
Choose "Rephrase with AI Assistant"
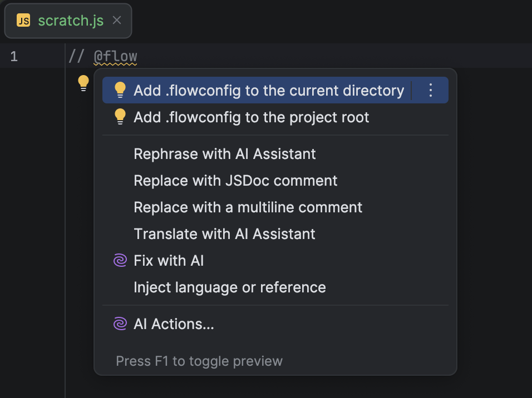click(x=224, y=154)
